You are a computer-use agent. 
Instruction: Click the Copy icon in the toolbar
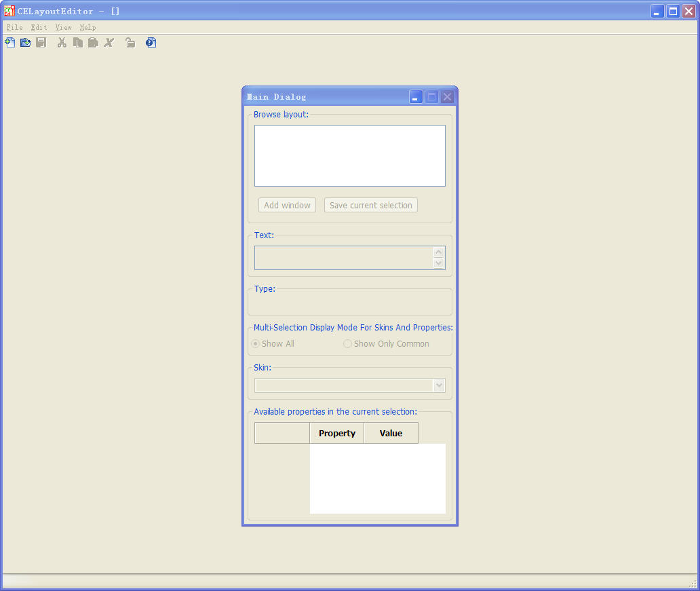(78, 43)
